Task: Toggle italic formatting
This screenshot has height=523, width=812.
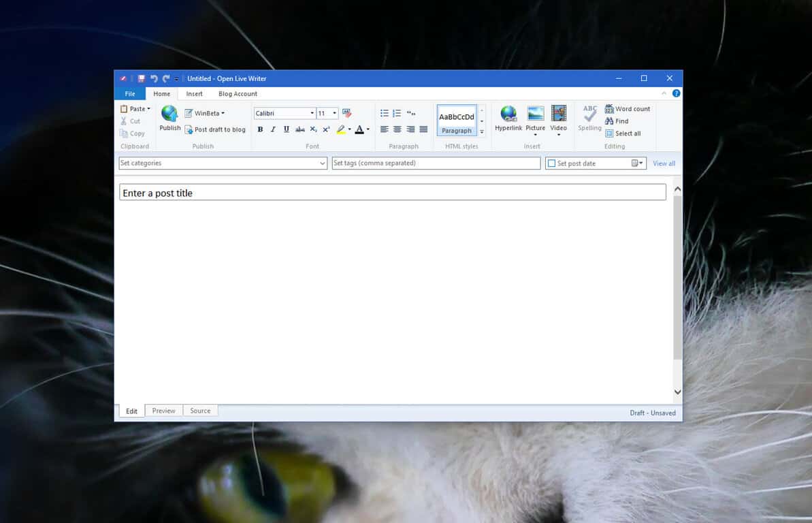Action: (273, 129)
